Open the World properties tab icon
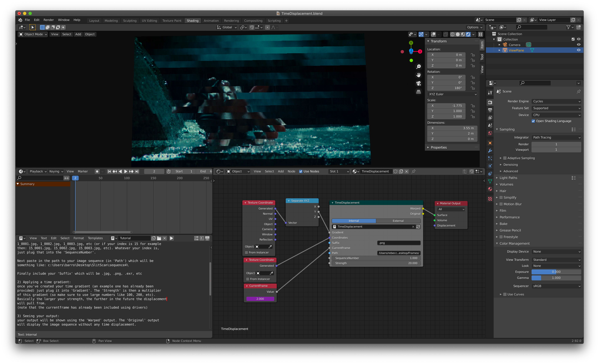The height and width of the screenshot is (364, 599). [x=490, y=133]
